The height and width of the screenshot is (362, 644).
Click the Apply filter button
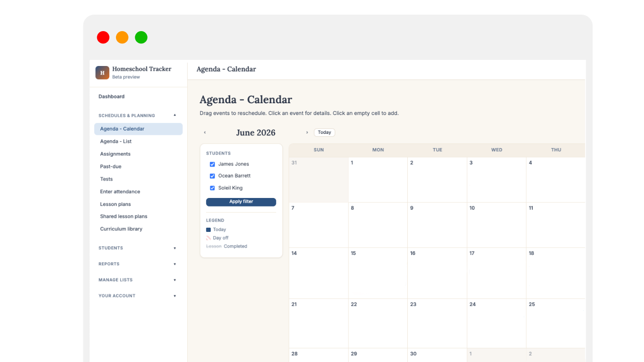click(241, 202)
